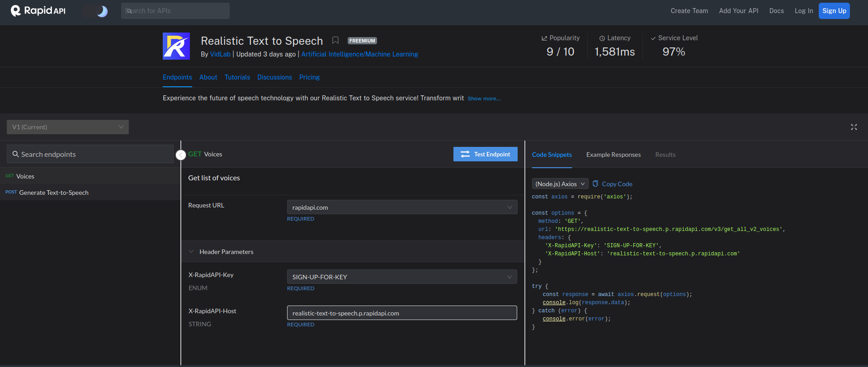Bookmark this API with the bookmark icon
Viewport: 868px width, 367px height.
click(335, 40)
